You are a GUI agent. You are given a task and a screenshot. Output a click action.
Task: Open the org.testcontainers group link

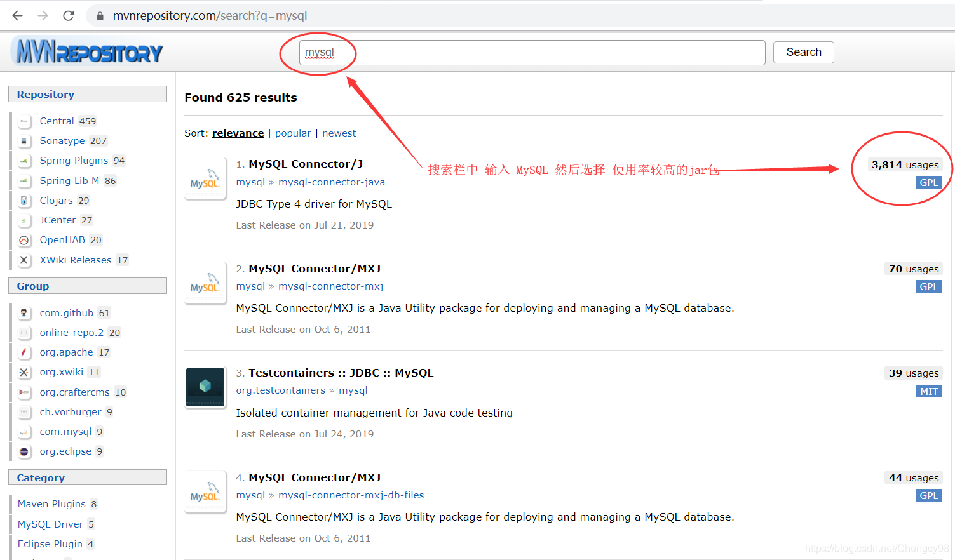coord(280,390)
